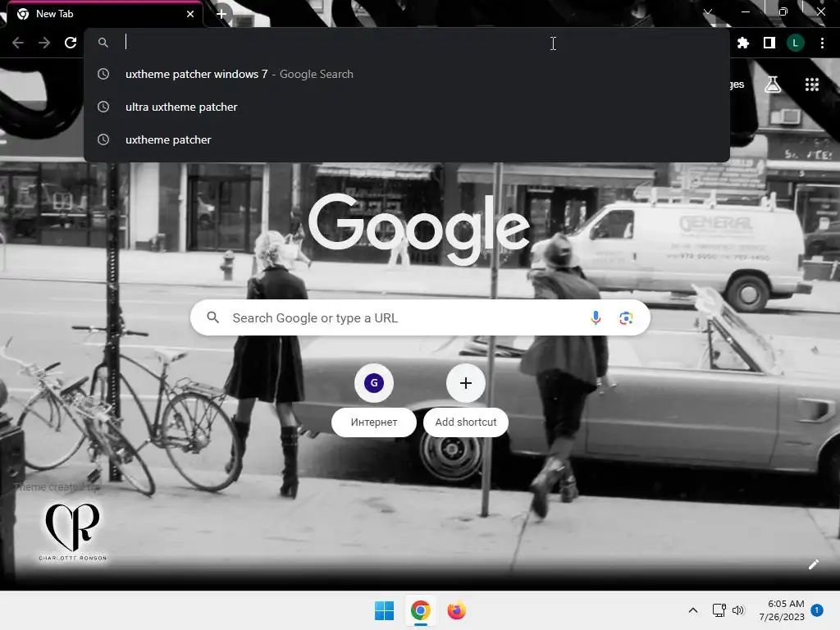The image size is (840, 630).
Task: Close the New Tab tab
Action: pyautogui.click(x=190, y=14)
